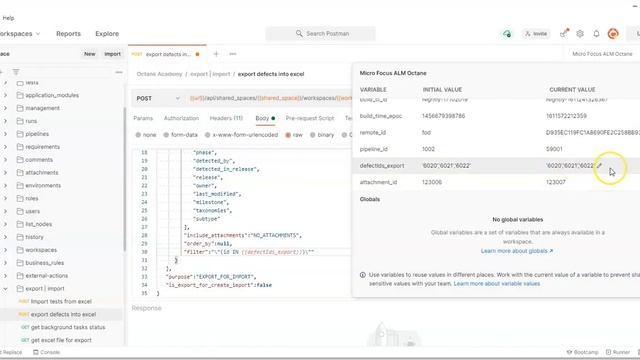Image resolution: width=640 pixels, height=360 pixels.
Task: Open the user avatar menu
Action: point(613,34)
